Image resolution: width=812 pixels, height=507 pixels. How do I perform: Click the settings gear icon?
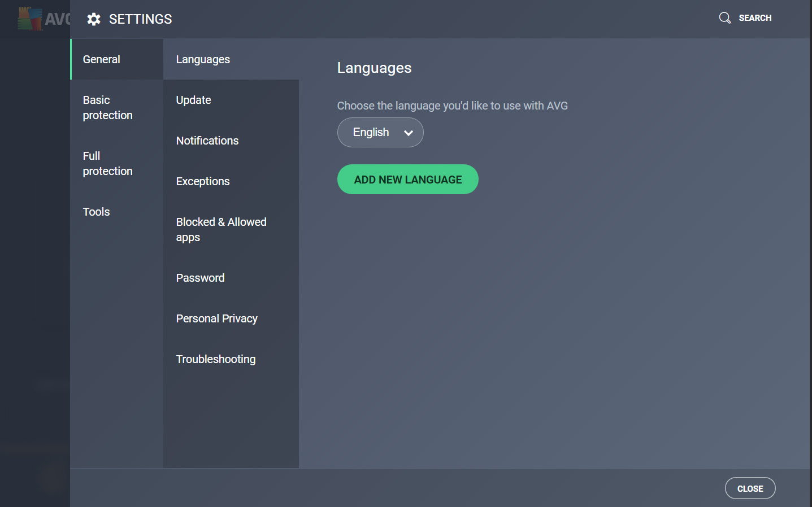click(94, 19)
